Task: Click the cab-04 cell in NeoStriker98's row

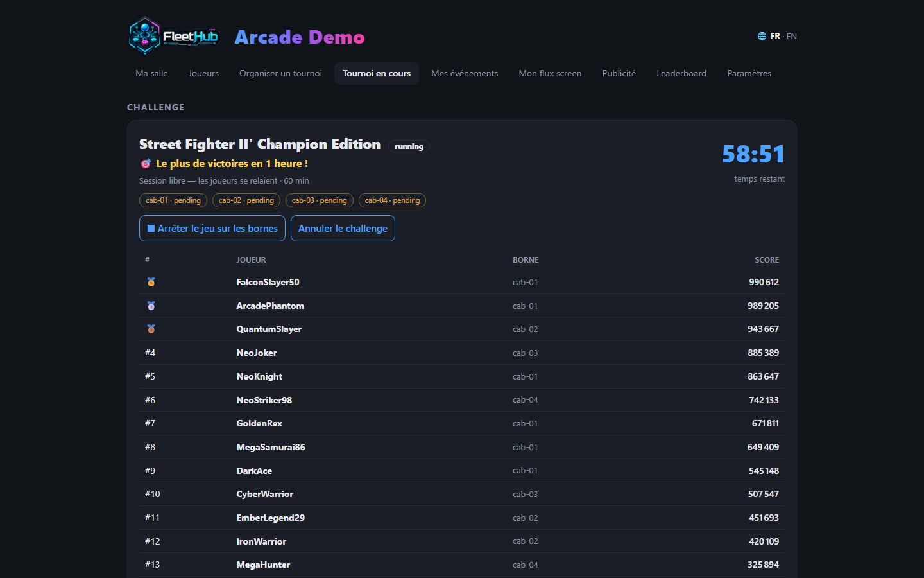Action: (x=526, y=400)
